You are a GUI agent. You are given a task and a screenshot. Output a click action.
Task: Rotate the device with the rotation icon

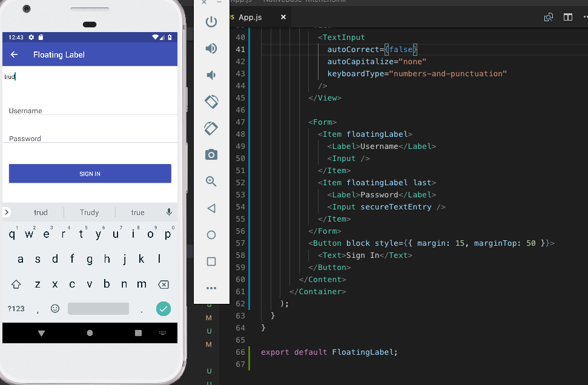[211, 102]
